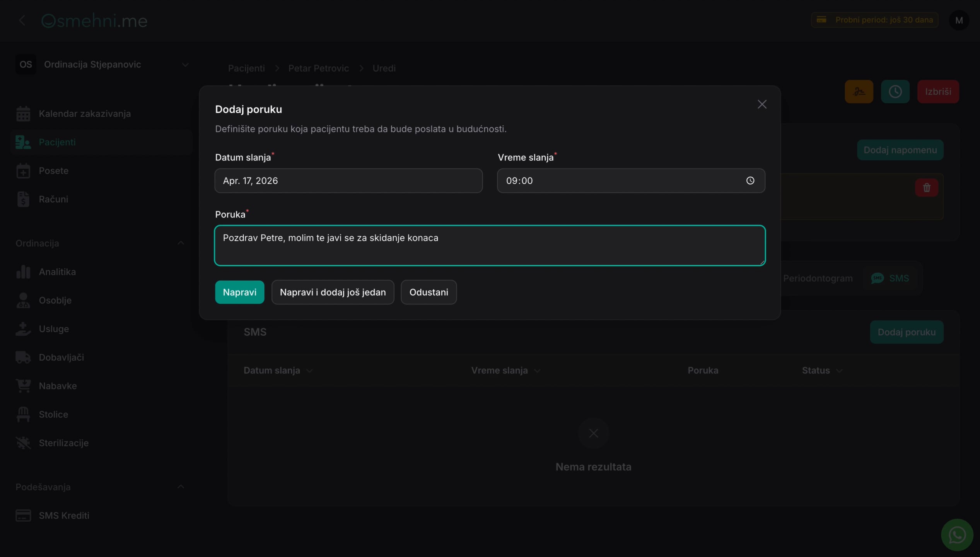The image size is (980, 557).
Task: Click Napravi i dodaj još jedan
Action: tap(333, 292)
